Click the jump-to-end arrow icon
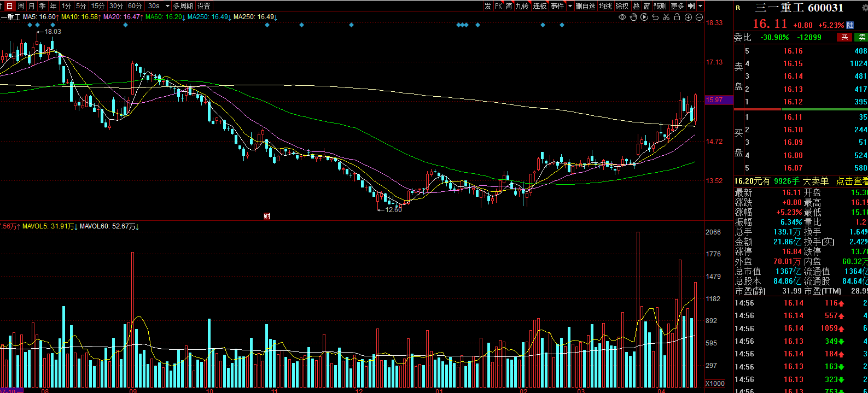Image resolution: width=868 pixels, height=393 pixels. pyautogui.click(x=691, y=6)
